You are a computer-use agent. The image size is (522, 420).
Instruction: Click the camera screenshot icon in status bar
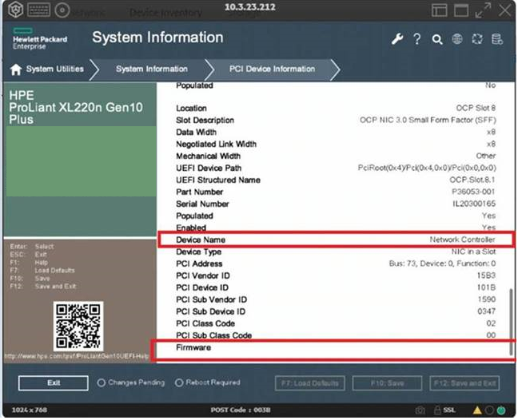[x=420, y=410]
